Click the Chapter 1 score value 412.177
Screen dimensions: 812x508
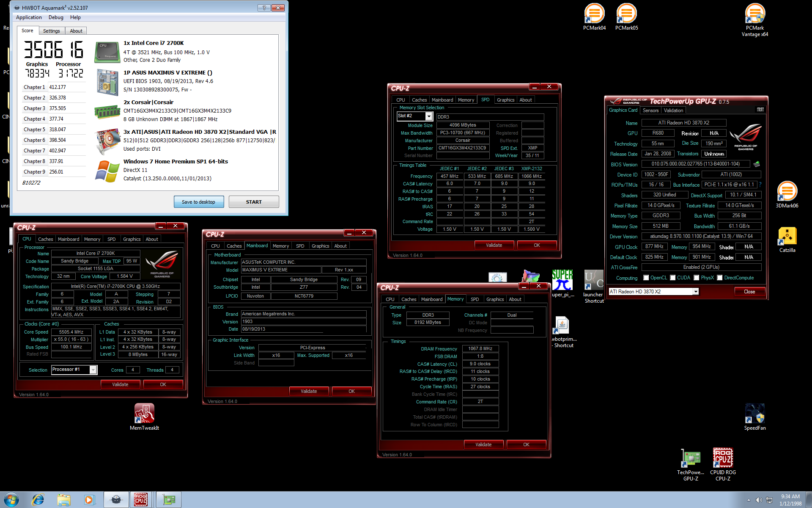58,87
